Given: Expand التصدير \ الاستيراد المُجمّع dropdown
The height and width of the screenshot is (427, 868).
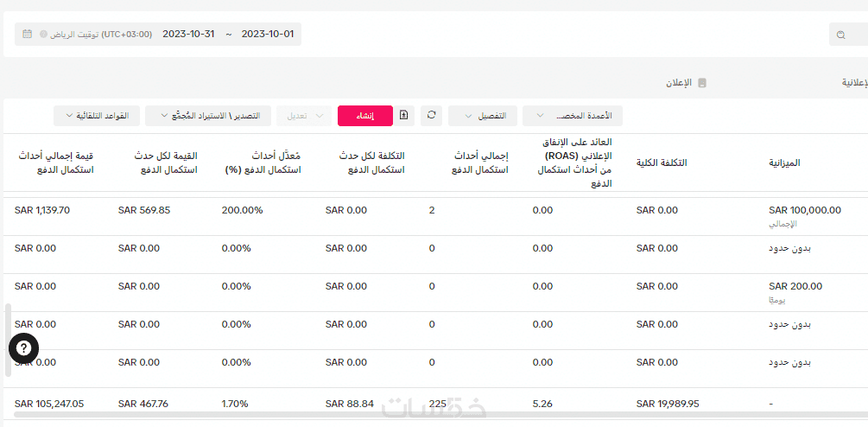Looking at the screenshot, I should click(207, 116).
